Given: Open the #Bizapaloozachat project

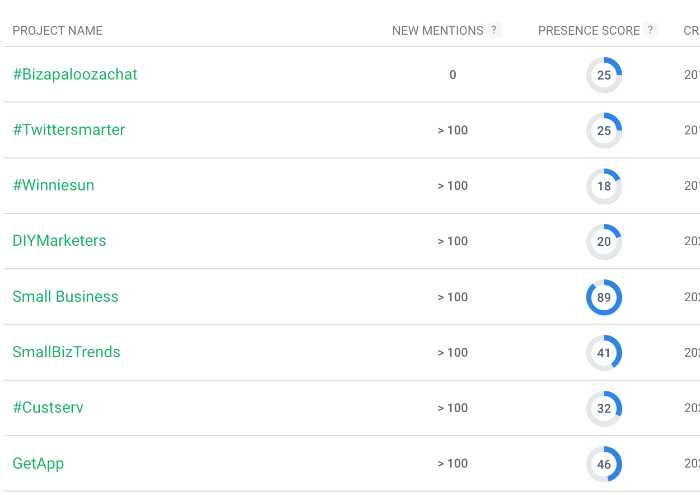Looking at the screenshot, I should click(75, 75).
